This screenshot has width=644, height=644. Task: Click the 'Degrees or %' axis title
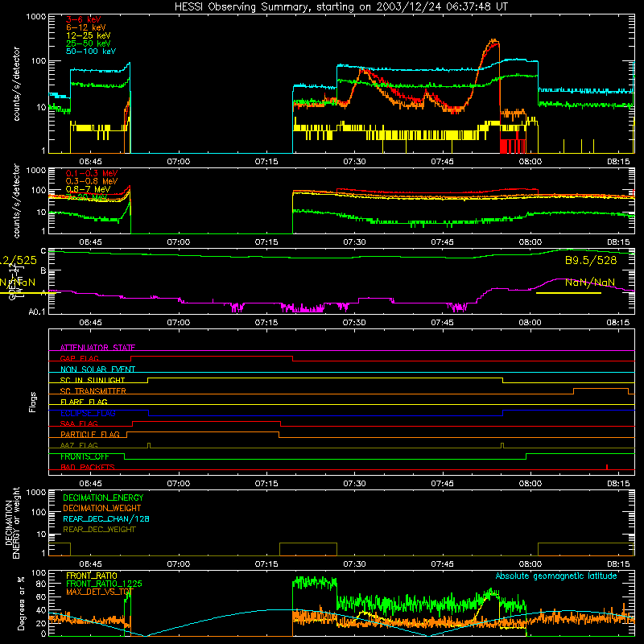[21, 603]
